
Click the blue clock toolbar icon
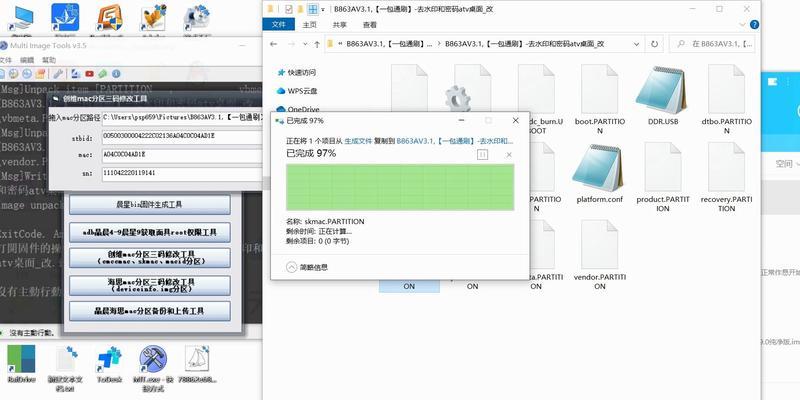(x=27, y=74)
